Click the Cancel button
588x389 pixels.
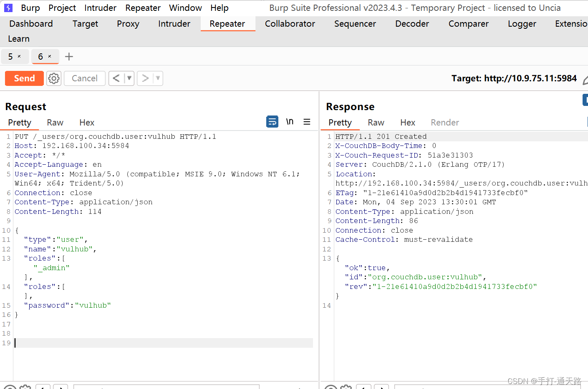click(x=84, y=78)
